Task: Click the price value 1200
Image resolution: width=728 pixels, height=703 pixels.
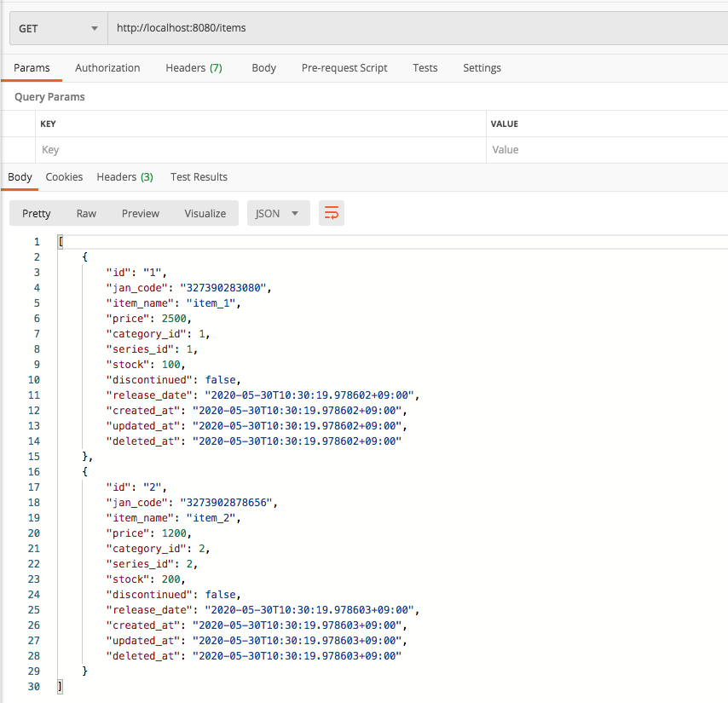Action: (x=174, y=533)
